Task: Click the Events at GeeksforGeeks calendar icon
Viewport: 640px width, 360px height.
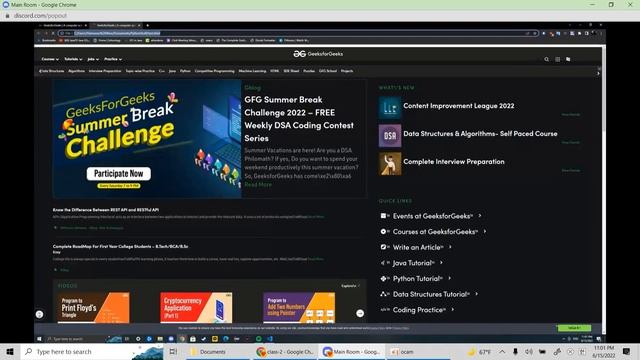Action: click(383, 216)
